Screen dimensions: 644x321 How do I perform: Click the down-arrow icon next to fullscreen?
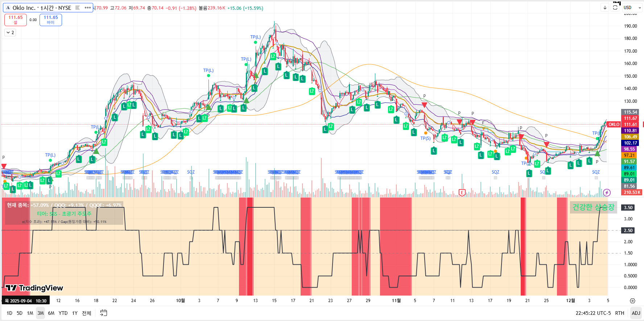pyautogui.click(x=605, y=7)
